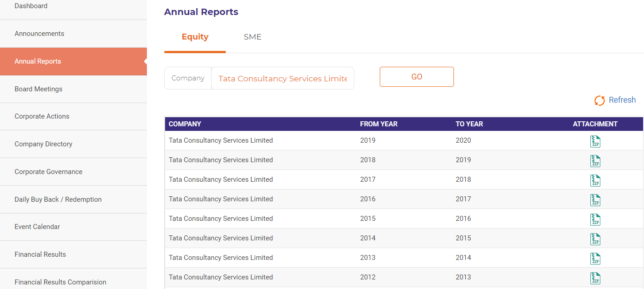Open Corporate Actions in the sidebar
The image size is (644, 289).
73,116
